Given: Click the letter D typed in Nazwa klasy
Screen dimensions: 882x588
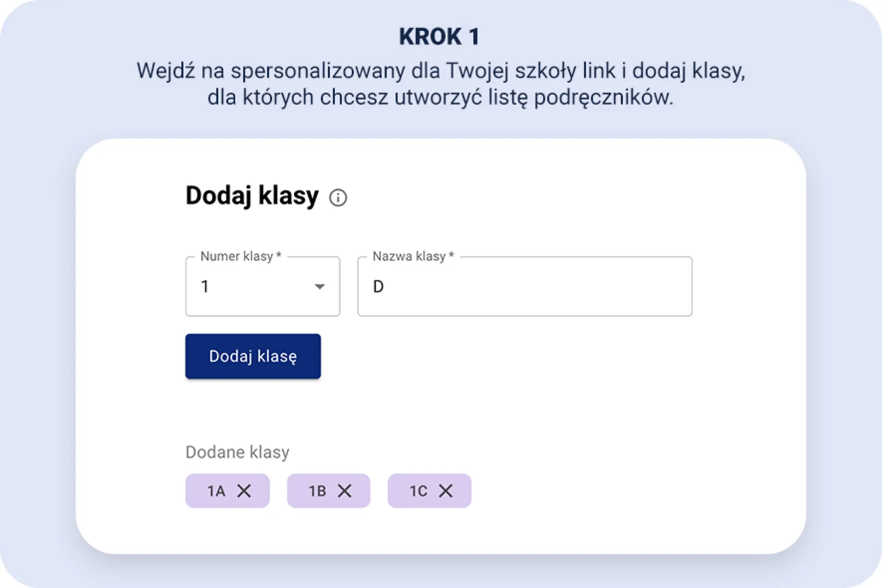Looking at the screenshot, I should [x=378, y=287].
